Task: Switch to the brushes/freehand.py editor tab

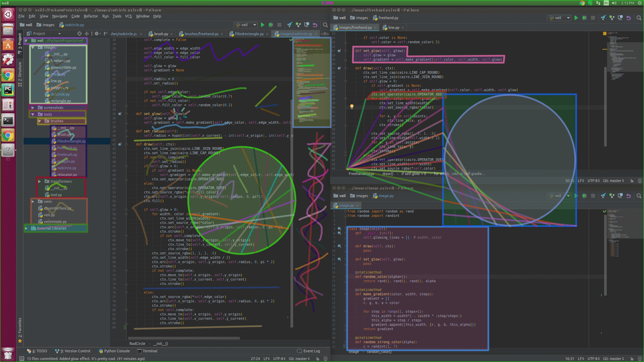Action: coord(201,34)
